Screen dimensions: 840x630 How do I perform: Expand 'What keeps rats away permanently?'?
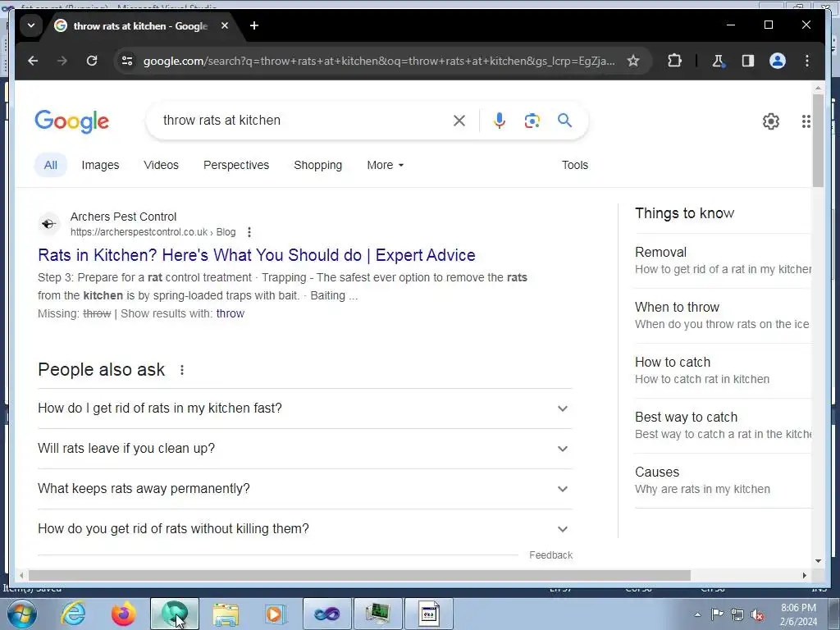[x=305, y=489]
